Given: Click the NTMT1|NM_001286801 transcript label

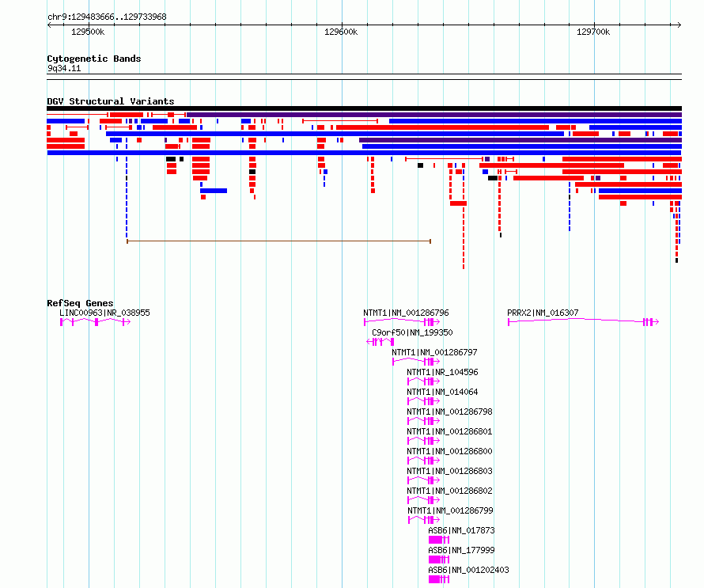Looking at the screenshot, I should pos(449,431).
